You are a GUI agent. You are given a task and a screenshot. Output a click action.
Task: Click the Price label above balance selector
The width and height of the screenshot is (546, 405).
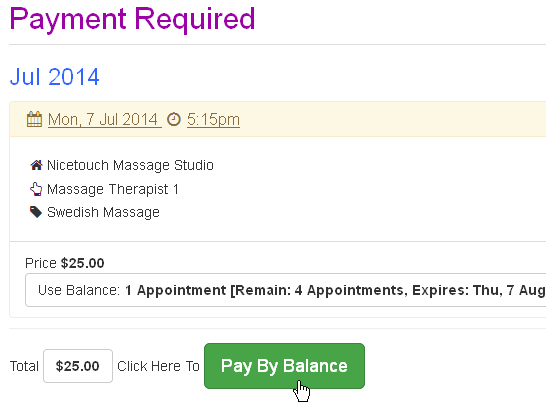tap(41, 263)
